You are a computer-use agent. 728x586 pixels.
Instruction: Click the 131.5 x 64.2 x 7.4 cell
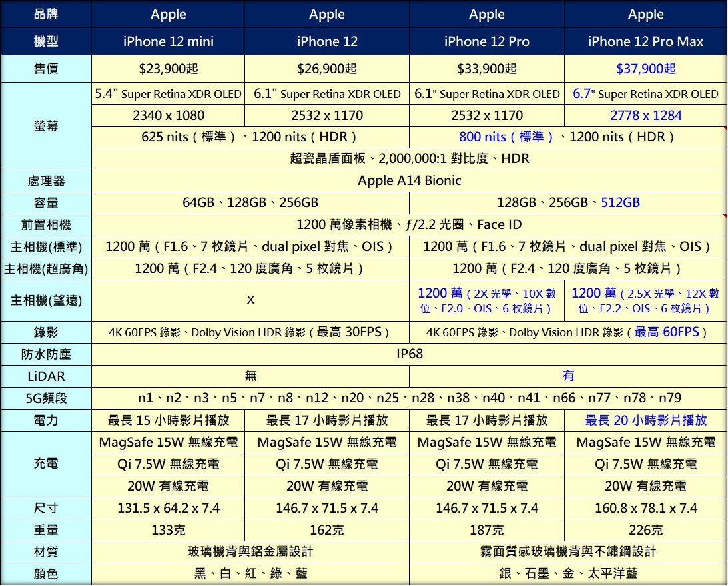[x=168, y=509]
